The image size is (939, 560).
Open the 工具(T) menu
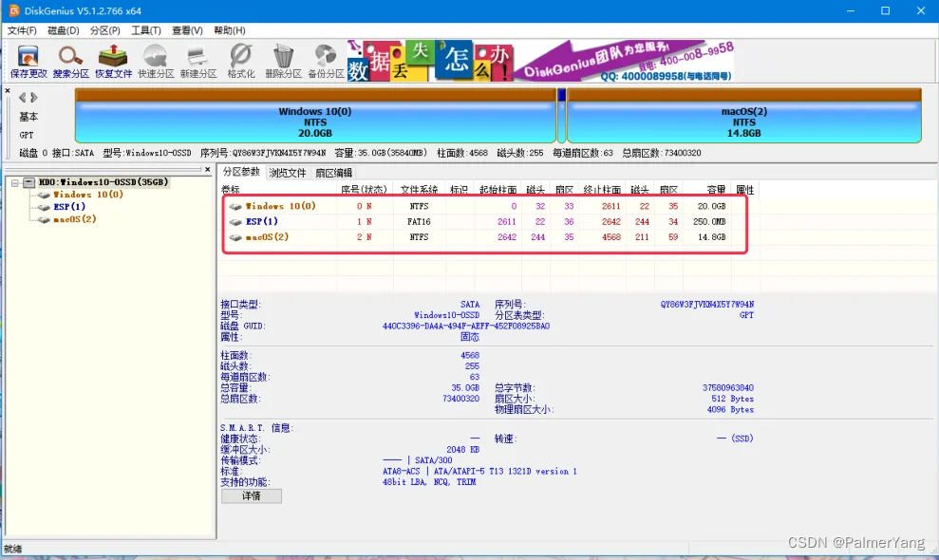point(145,30)
